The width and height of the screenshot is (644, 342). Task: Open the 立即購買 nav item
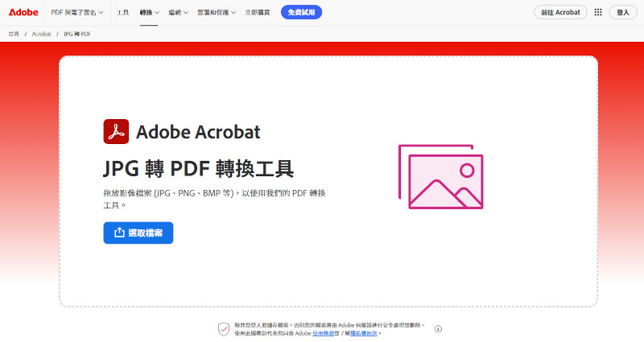pyautogui.click(x=258, y=13)
